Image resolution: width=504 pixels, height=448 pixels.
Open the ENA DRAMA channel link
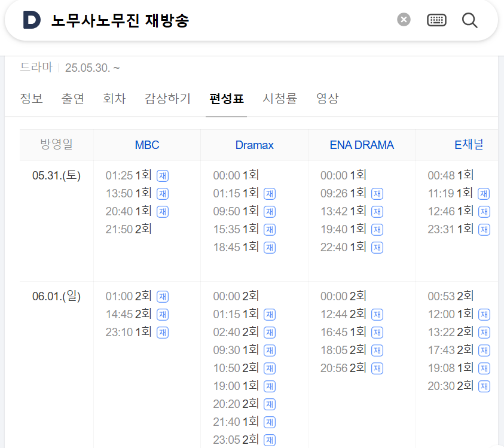coord(362,145)
